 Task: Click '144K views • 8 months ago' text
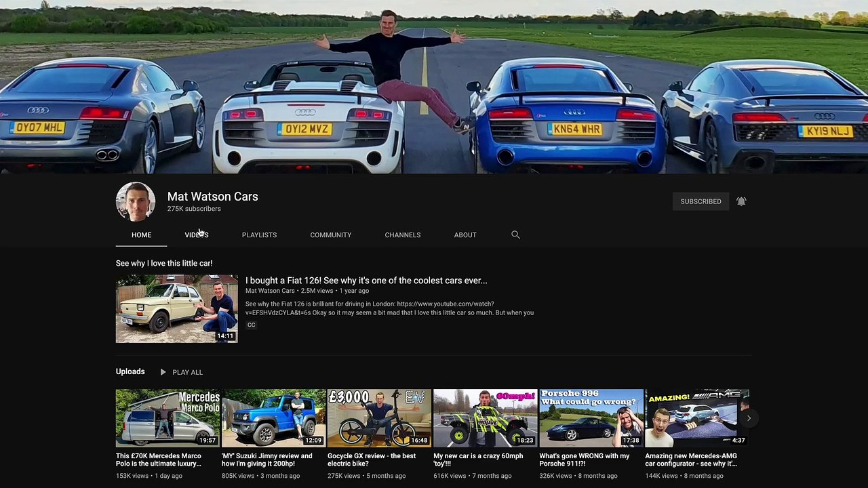[684, 476]
